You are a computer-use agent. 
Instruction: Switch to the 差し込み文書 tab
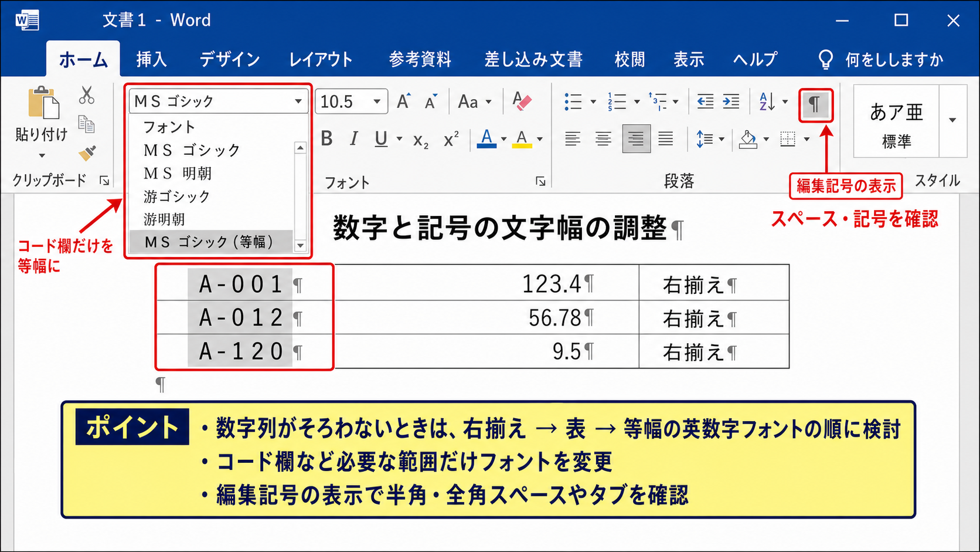pyautogui.click(x=533, y=59)
